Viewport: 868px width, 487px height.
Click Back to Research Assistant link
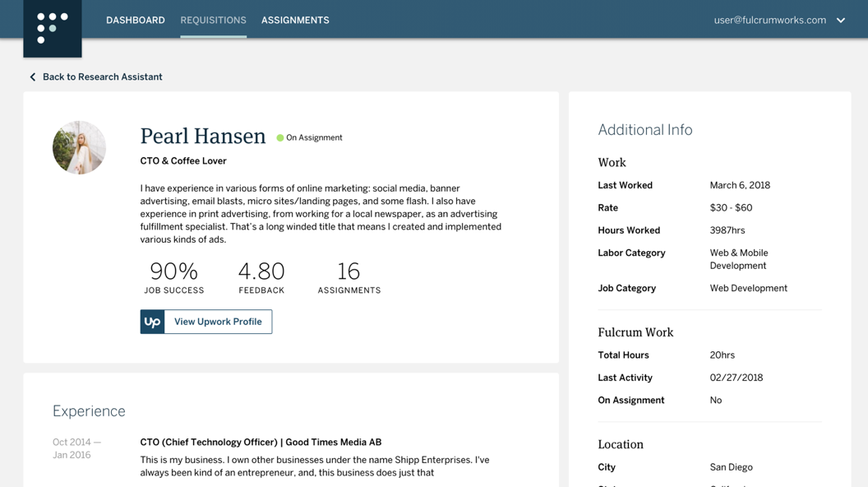click(x=102, y=77)
